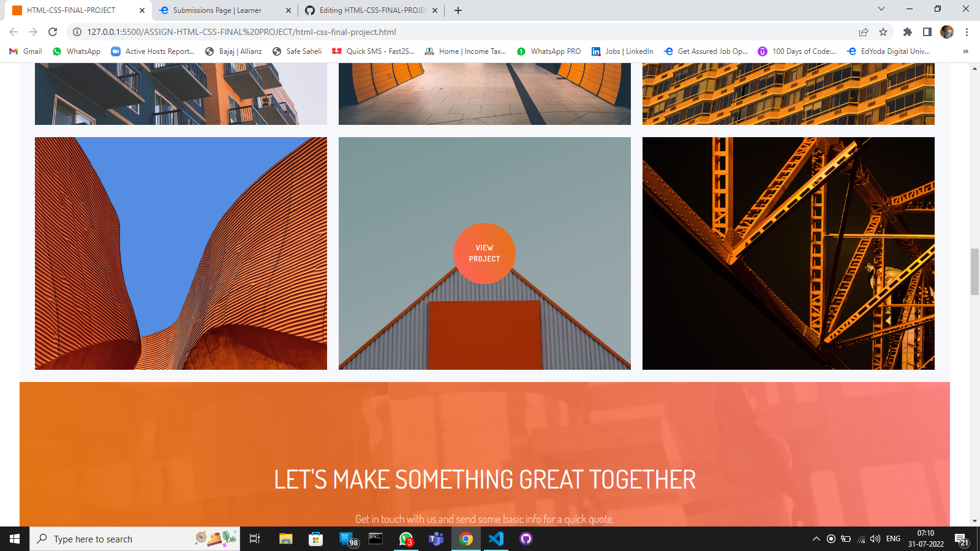The width and height of the screenshot is (980, 551).
Task: Toggle the bookmark star for this page
Action: (x=883, y=32)
